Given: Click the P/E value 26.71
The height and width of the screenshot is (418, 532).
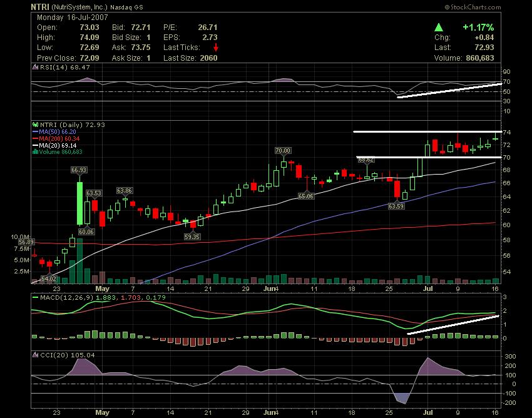Looking at the screenshot, I should (208, 28).
